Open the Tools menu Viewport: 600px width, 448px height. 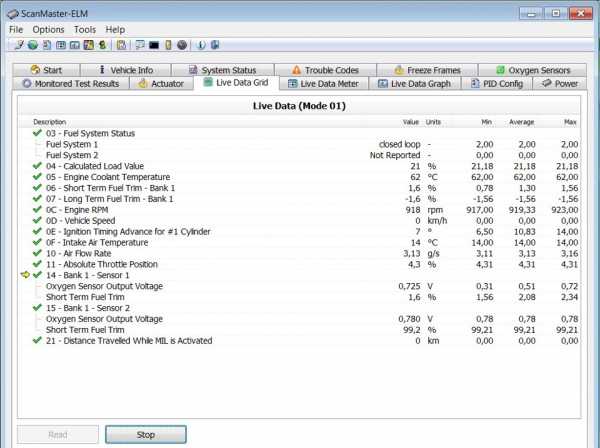(84, 30)
